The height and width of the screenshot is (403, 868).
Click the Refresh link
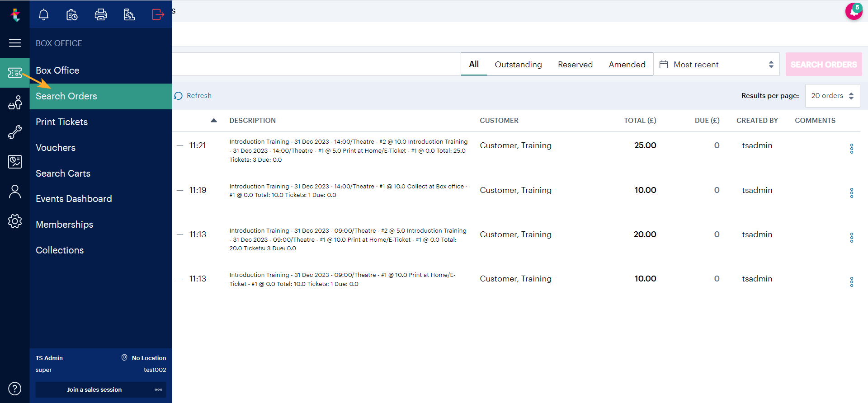[193, 96]
